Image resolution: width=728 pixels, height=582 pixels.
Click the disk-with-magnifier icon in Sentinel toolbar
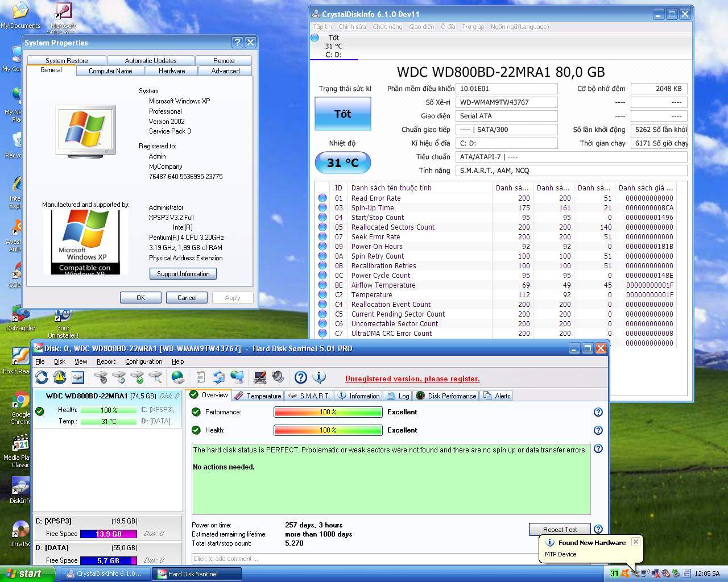tap(155, 377)
